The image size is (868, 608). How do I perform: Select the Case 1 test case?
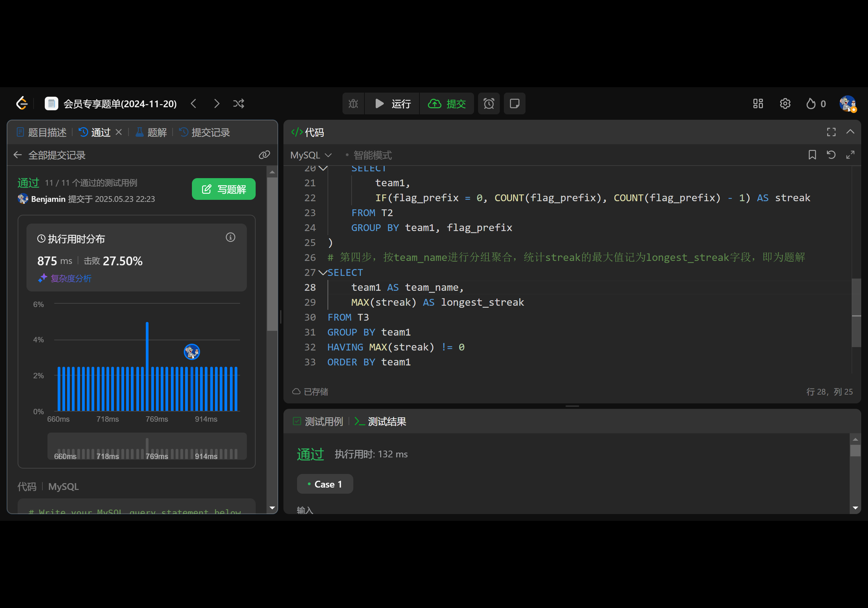pos(325,484)
